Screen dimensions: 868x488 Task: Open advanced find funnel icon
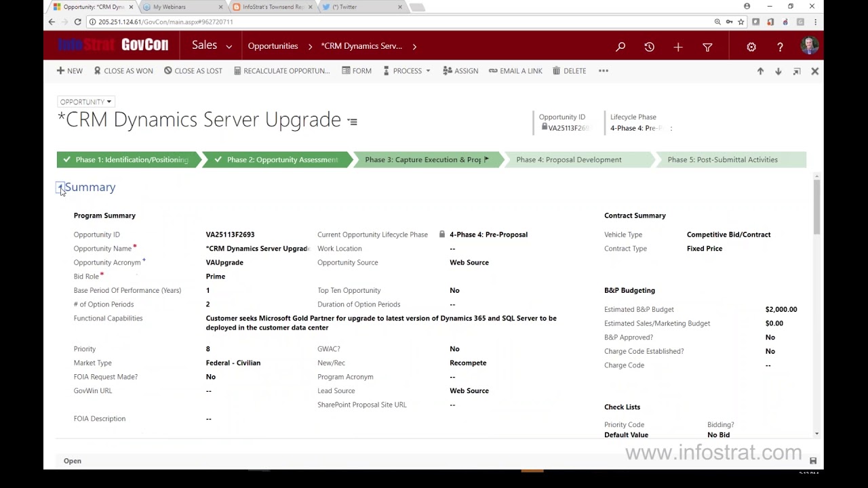(707, 47)
